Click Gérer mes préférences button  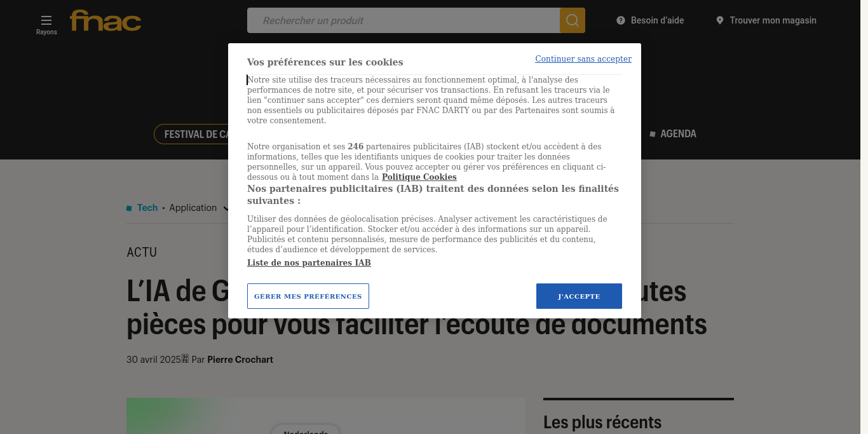click(308, 296)
